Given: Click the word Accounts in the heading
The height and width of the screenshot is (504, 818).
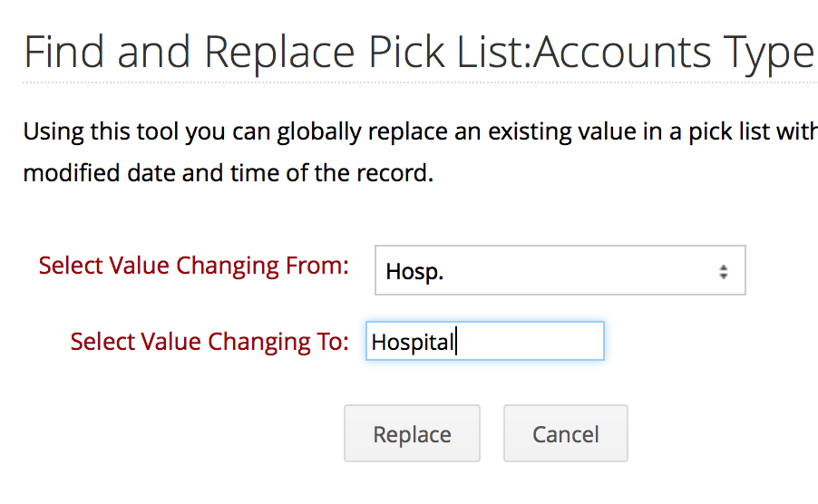Looking at the screenshot, I should pos(622,52).
